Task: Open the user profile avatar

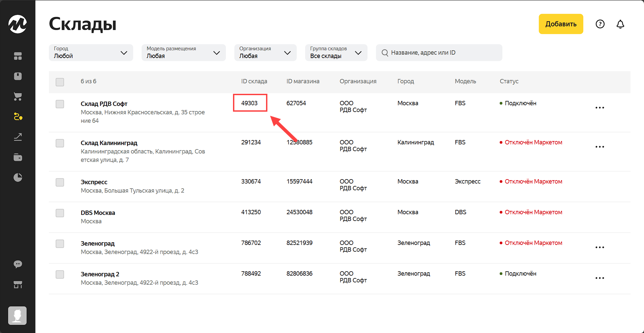Action: point(18,315)
